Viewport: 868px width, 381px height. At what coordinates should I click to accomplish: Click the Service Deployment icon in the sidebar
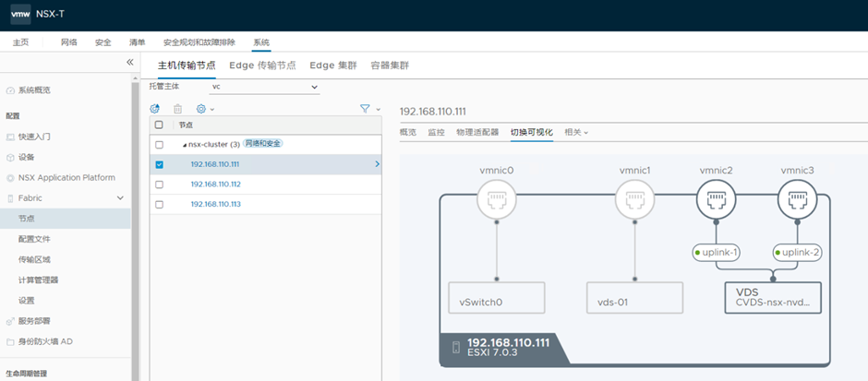[x=10, y=321]
